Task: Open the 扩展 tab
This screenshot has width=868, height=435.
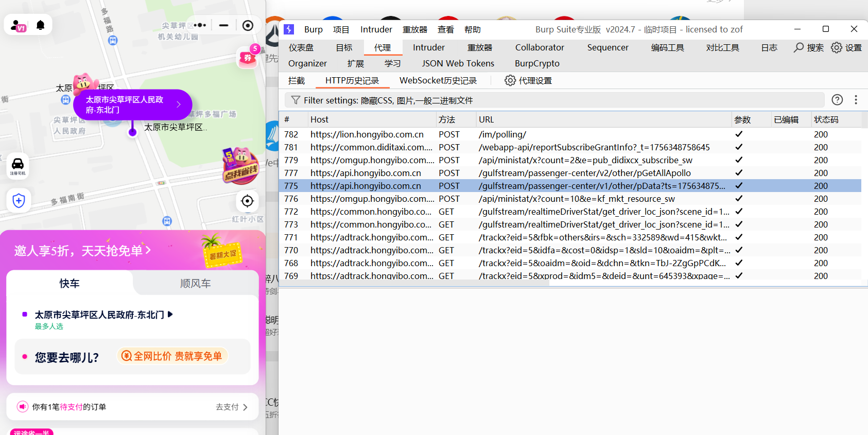Action: [x=356, y=63]
